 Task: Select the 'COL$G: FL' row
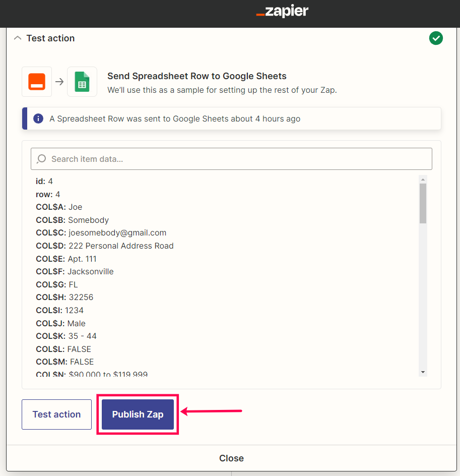coord(57,285)
